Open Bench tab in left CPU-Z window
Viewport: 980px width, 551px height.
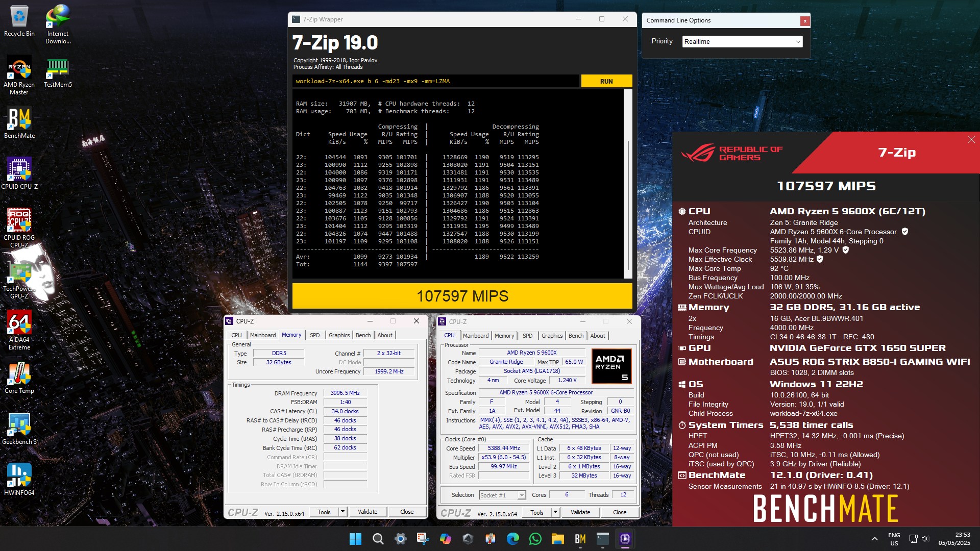(x=363, y=335)
